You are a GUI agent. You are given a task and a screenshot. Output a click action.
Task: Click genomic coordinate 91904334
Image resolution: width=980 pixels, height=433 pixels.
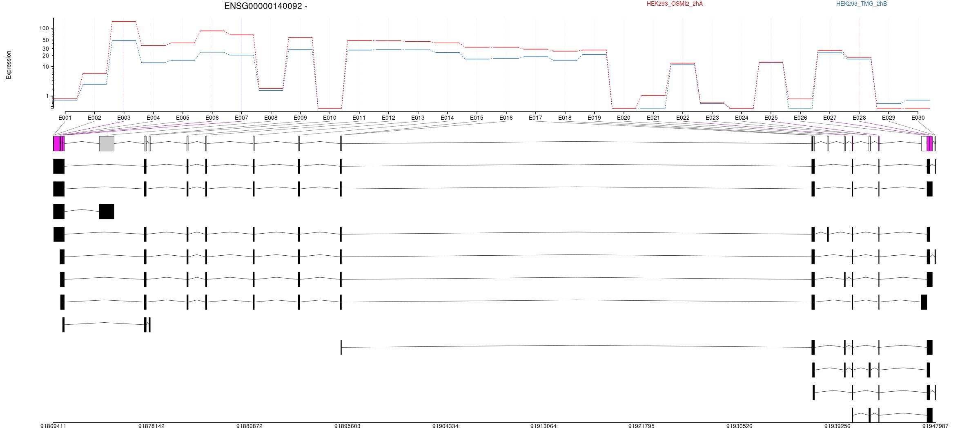tap(445, 426)
